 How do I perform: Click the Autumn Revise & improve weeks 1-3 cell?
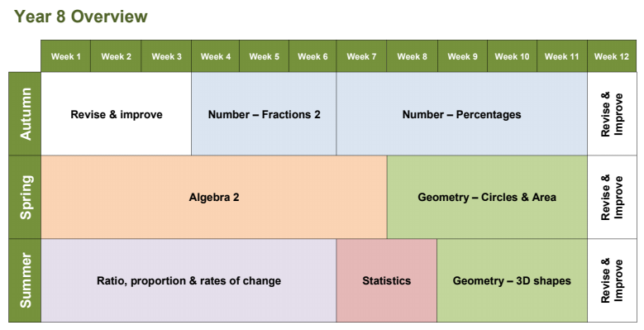(x=117, y=114)
